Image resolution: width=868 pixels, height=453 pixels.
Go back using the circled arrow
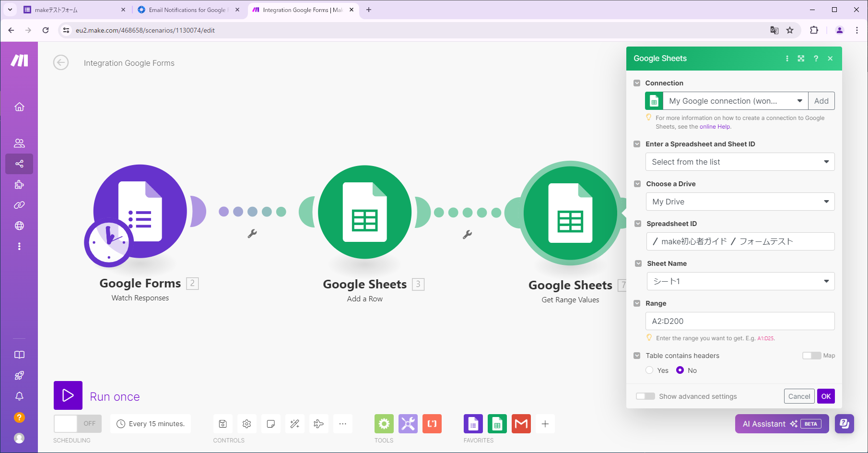[x=61, y=62]
